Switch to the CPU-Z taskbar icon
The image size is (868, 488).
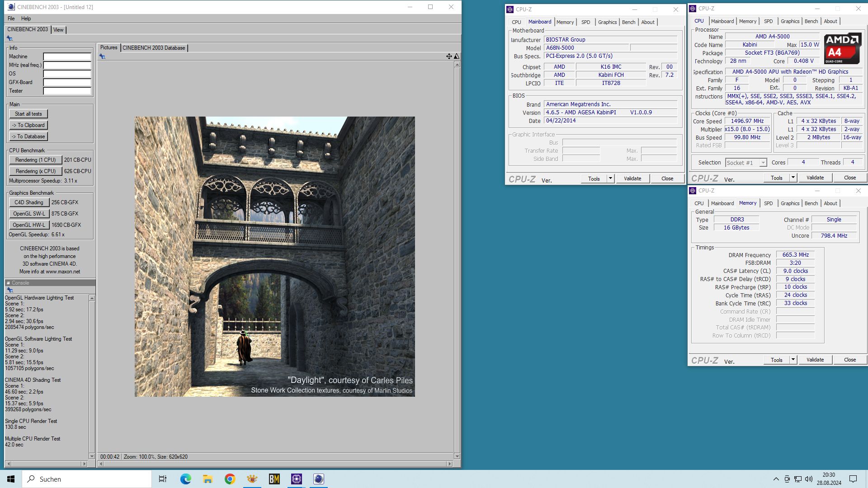click(297, 479)
